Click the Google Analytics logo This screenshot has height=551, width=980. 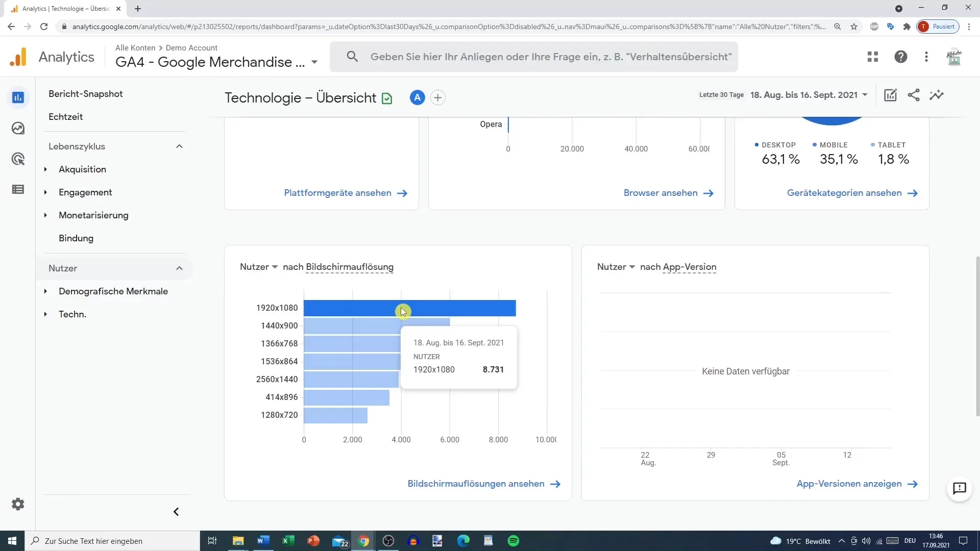click(x=18, y=57)
